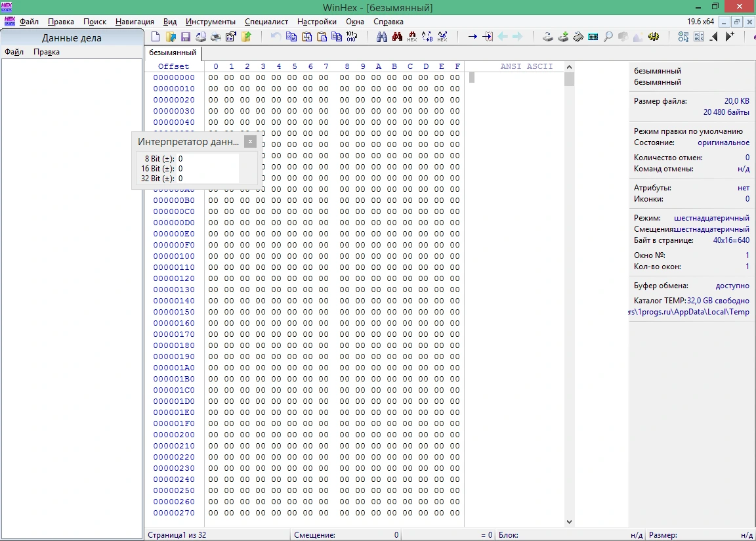This screenshot has width=756, height=541.
Task: Click the 8 Bit value in the data interpreter
Action: click(x=207, y=159)
